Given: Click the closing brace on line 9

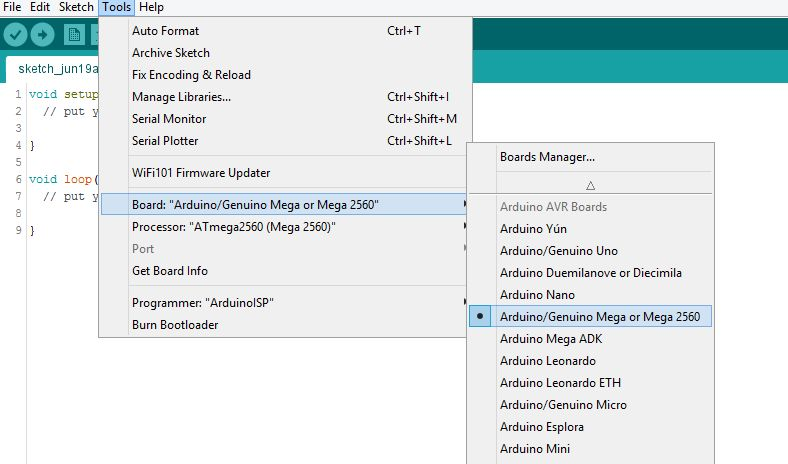Looking at the screenshot, I should [32, 231].
